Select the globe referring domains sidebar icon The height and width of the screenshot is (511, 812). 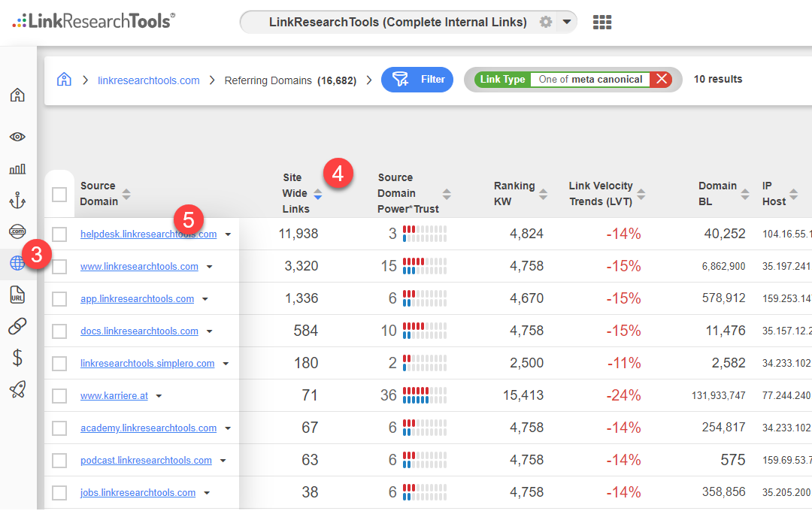point(17,263)
